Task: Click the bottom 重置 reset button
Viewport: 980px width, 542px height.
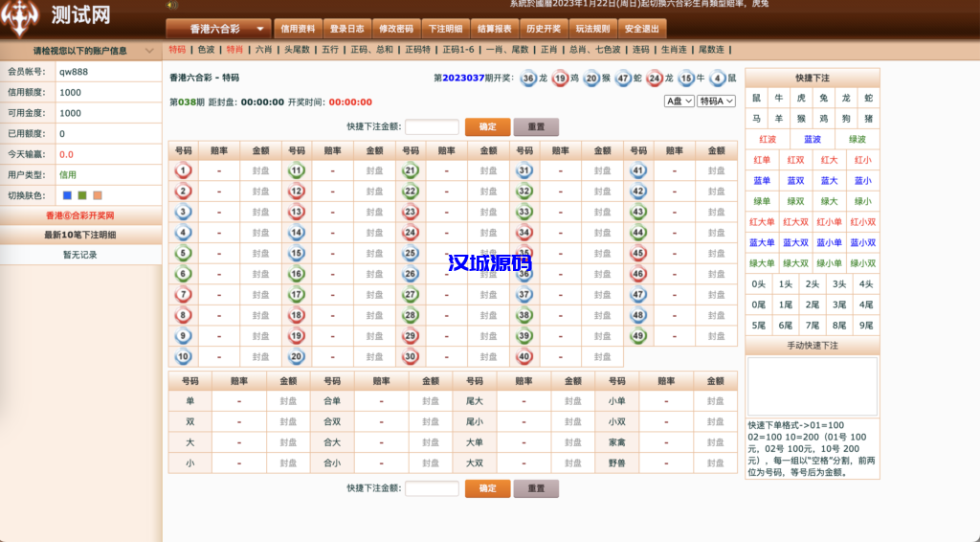Action: [536, 488]
